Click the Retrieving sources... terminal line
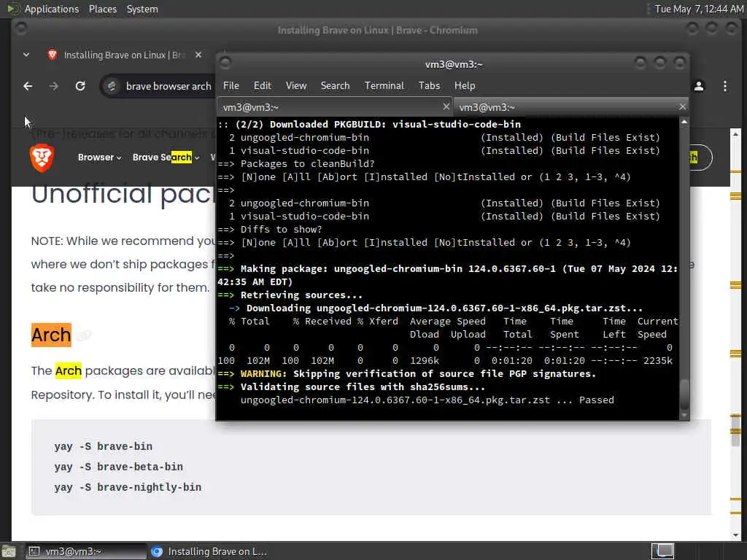This screenshot has height=560, width=747. 290,295
